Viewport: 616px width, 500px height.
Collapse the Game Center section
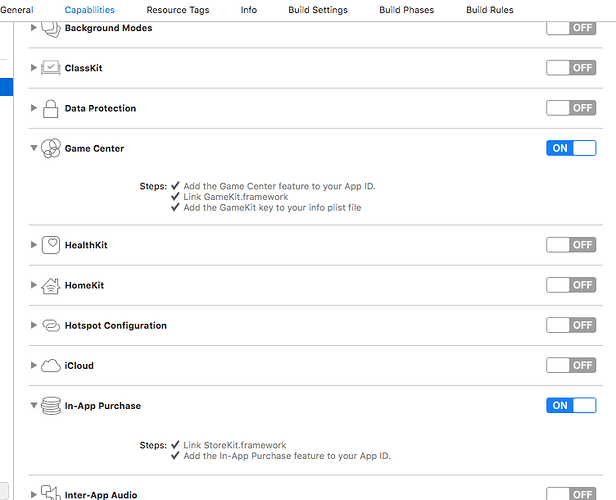34,148
